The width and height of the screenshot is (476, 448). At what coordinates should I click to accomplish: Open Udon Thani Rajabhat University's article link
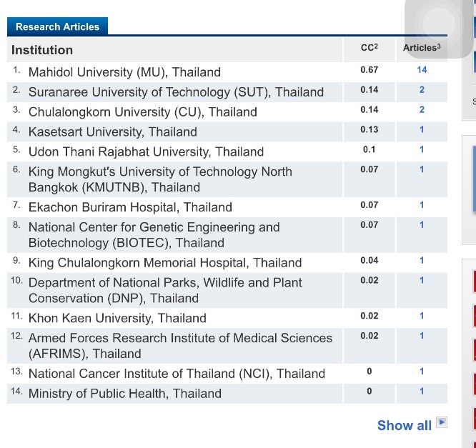pos(422,149)
